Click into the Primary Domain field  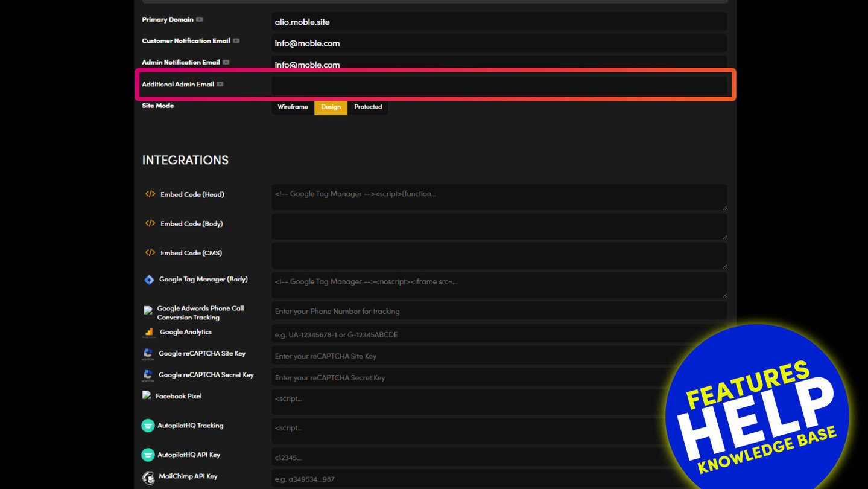tap(498, 22)
